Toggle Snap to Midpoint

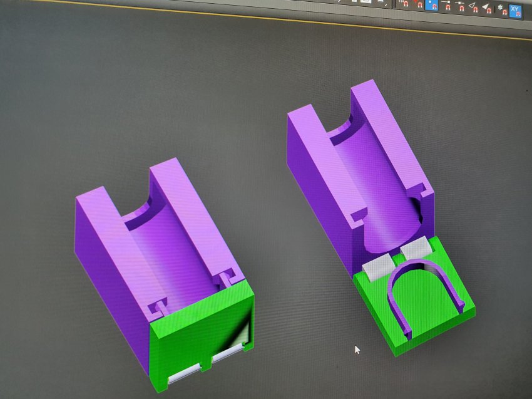461,6
